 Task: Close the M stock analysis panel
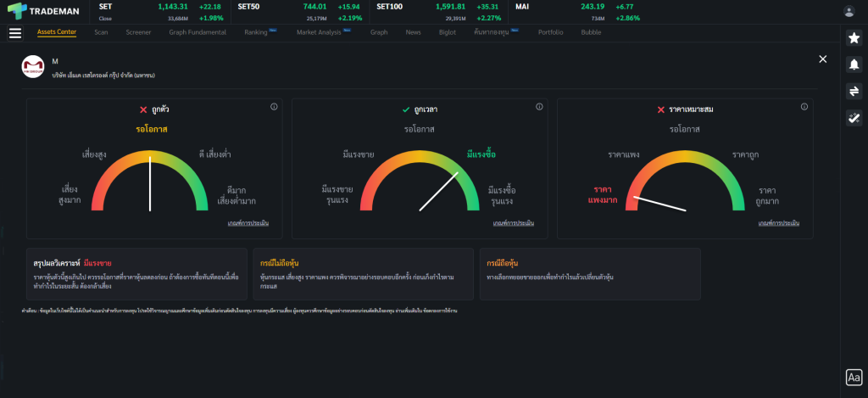822,59
